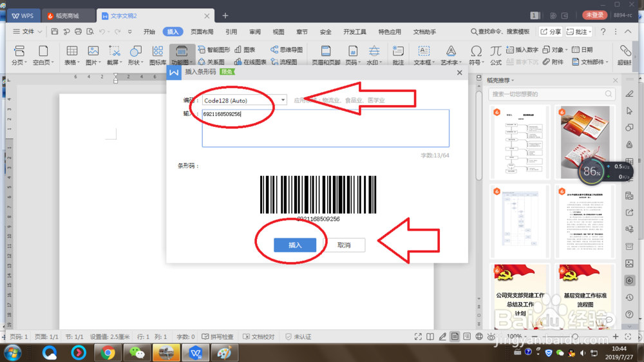
Task: Open the 开发工具 tab
Action: pyautogui.click(x=355, y=32)
